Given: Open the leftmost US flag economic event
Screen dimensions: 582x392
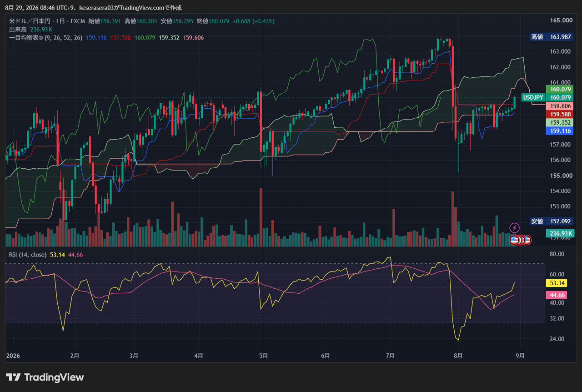Looking at the screenshot, I should click(x=514, y=240).
